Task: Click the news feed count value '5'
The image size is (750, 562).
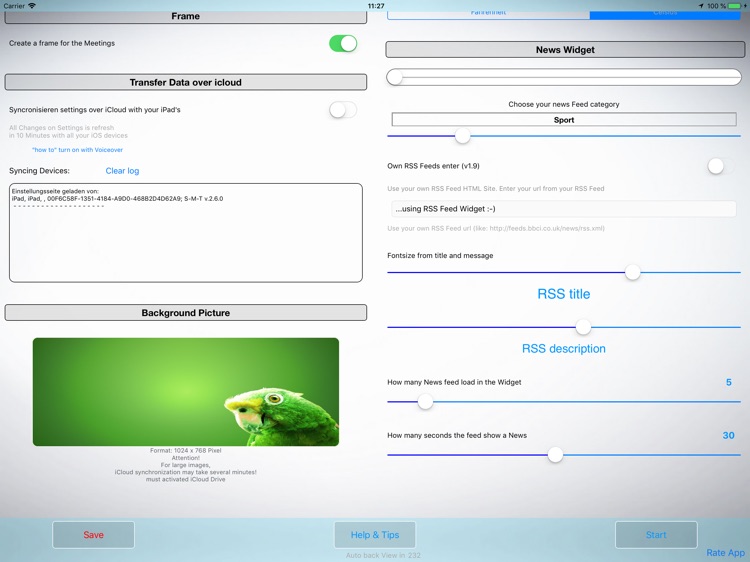Action: [728, 382]
